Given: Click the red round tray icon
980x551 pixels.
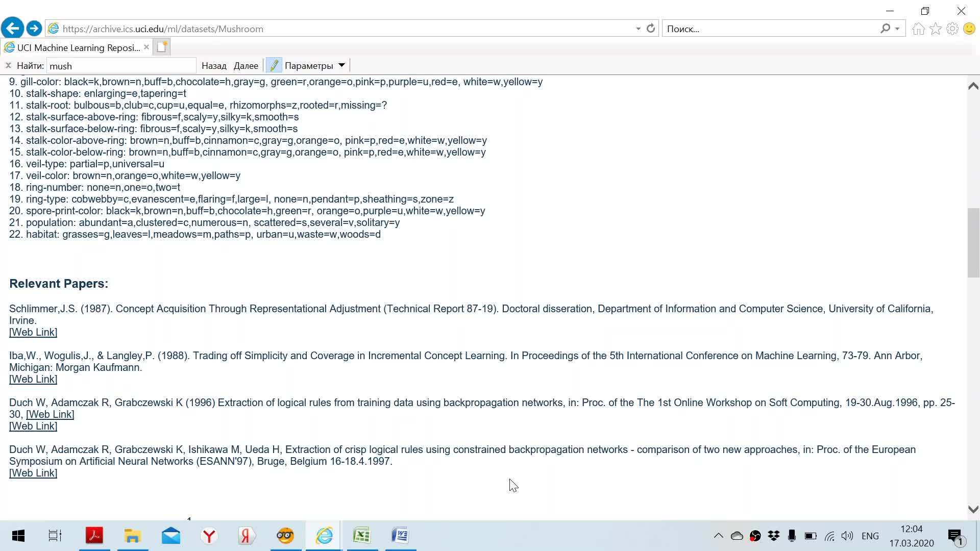Looking at the screenshot, I should click(755, 536).
